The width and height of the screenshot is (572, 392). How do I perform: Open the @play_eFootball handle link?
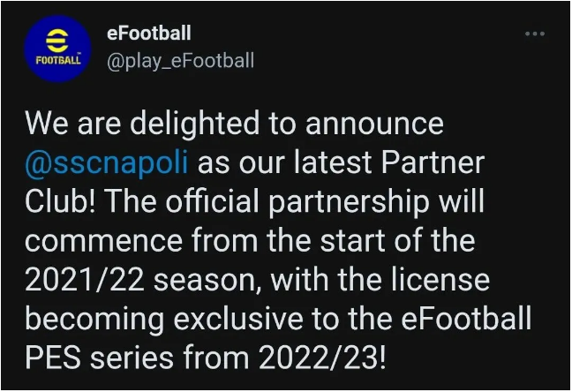180,61
